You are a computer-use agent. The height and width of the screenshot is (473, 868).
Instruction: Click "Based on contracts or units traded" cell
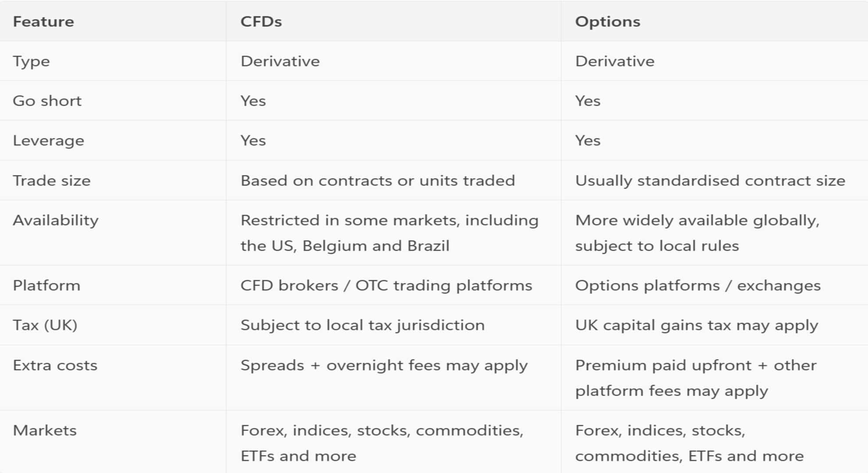click(x=377, y=180)
